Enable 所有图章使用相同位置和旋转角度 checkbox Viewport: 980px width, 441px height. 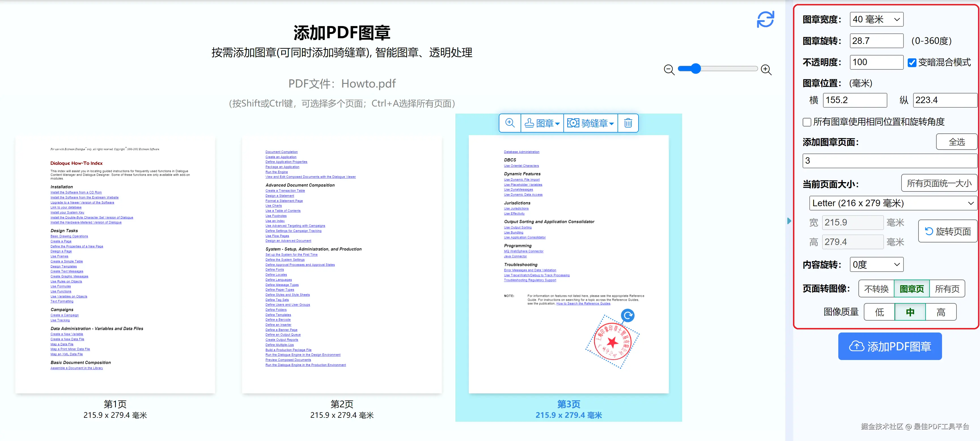[807, 122]
